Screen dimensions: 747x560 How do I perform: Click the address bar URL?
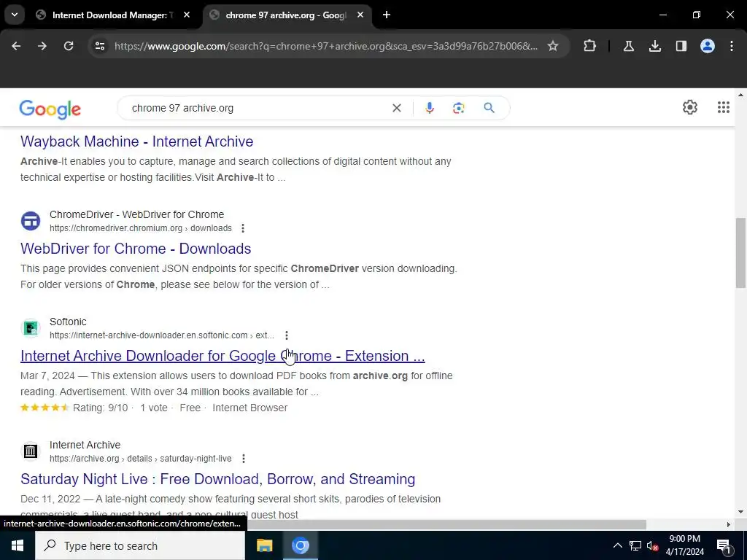click(x=326, y=46)
